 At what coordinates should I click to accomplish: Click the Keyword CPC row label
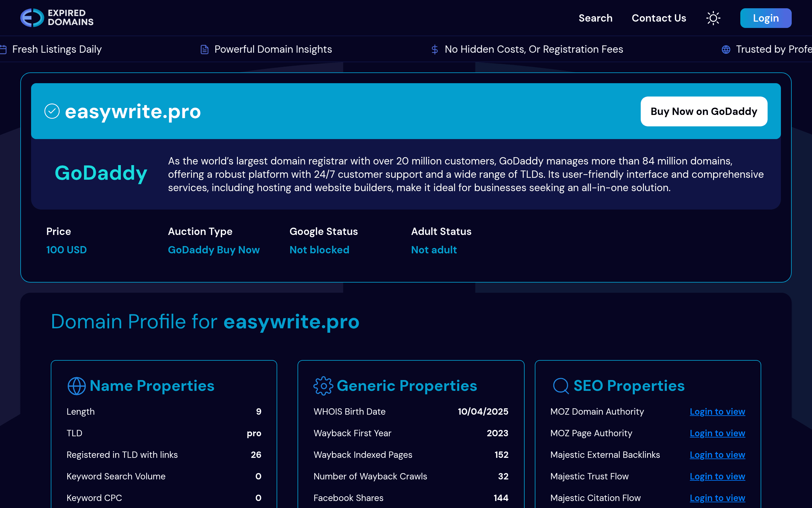(x=94, y=498)
